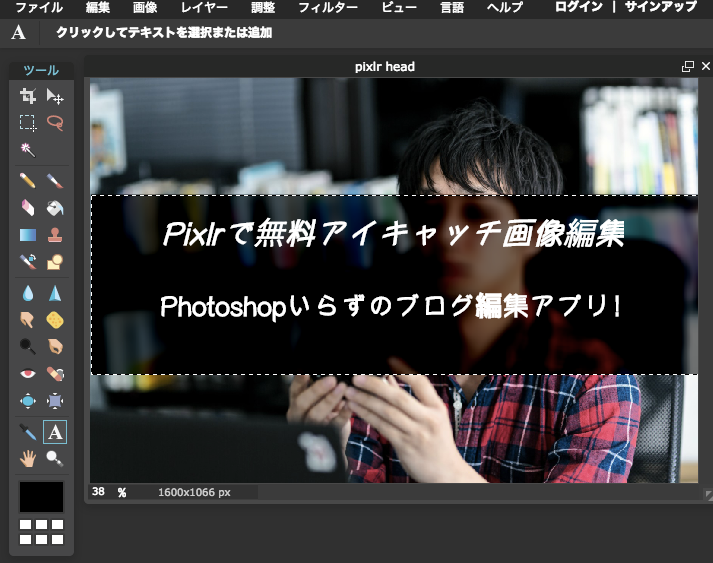Open the レイヤー menu

click(204, 7)
